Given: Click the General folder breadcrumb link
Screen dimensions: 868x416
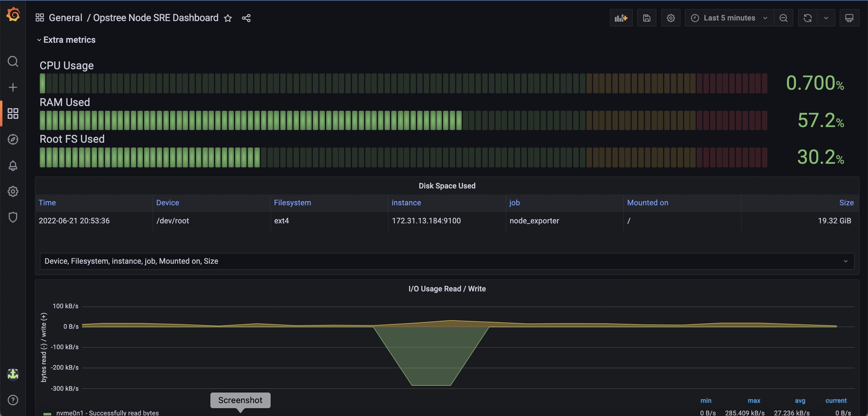Looking at the screenshot, I should tap(65, 18).
